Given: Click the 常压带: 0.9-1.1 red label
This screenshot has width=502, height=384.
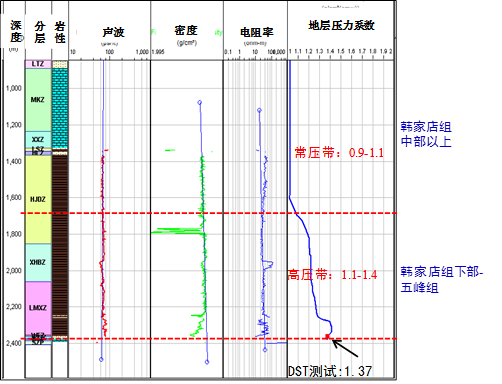Looking at the screenshot, I should point(339,153).
